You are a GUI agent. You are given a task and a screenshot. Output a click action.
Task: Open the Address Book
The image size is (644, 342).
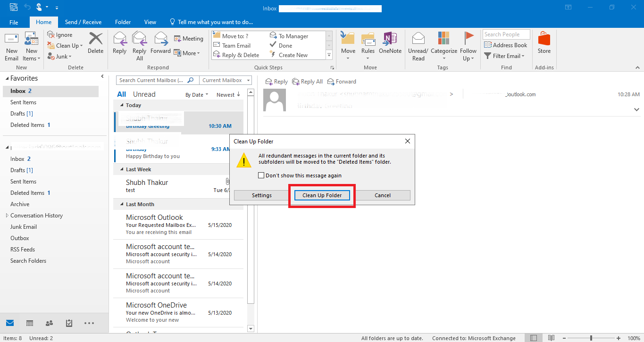[x=506, y=45]
